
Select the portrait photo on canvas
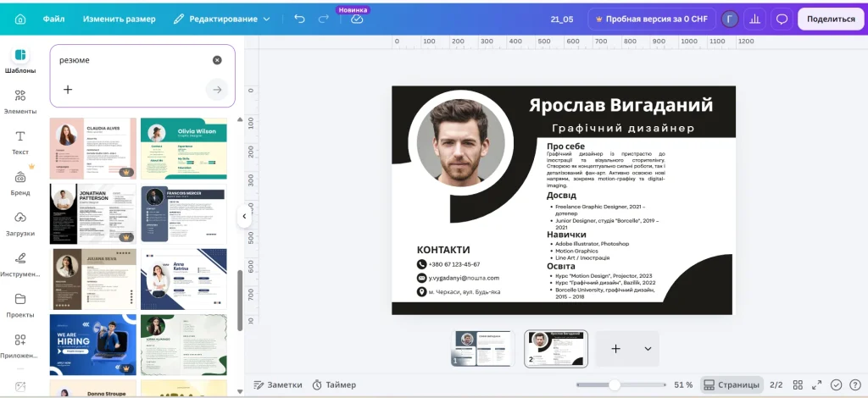(x=460, y=142)
